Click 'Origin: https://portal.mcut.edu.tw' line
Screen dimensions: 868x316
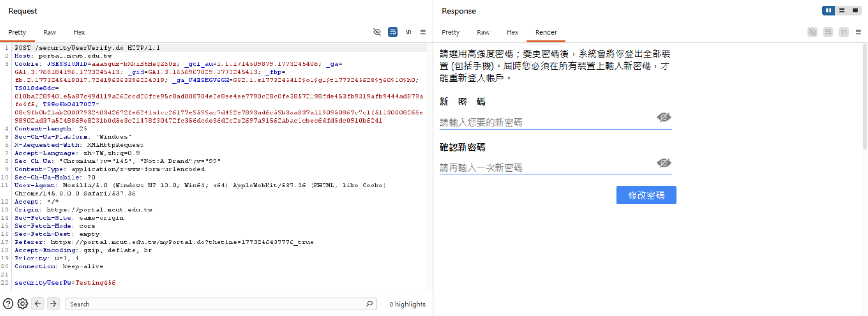click(83, 210)
